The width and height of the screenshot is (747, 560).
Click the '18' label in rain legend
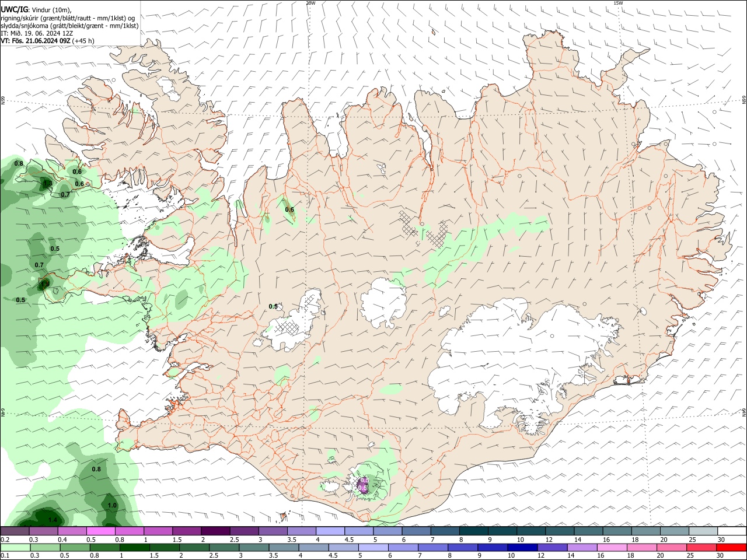tap(631, 556)
